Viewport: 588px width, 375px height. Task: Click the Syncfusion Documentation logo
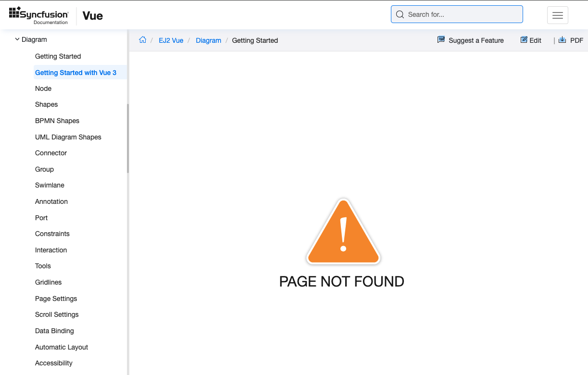click(x=39, y=15)
